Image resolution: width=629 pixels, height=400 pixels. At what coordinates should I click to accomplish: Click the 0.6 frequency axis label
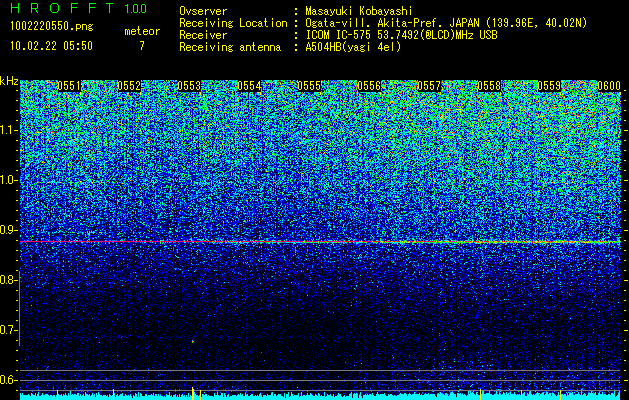pyautogui.click(x=7, y=380)
